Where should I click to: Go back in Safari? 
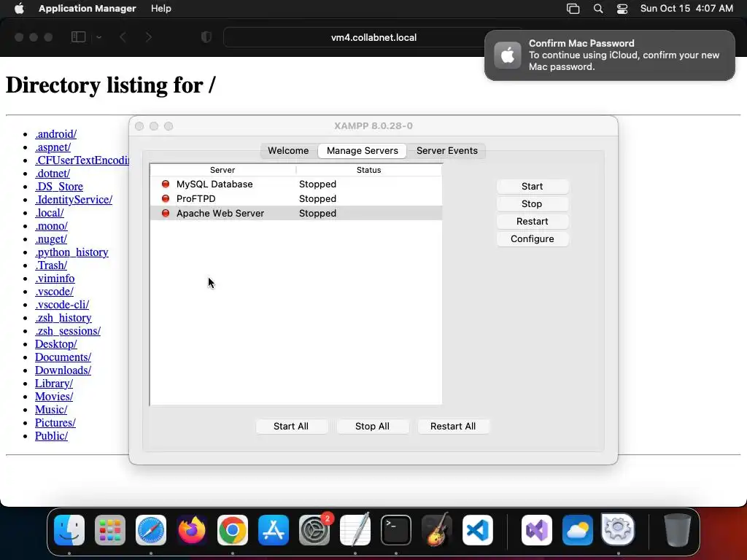coord(123,37)
